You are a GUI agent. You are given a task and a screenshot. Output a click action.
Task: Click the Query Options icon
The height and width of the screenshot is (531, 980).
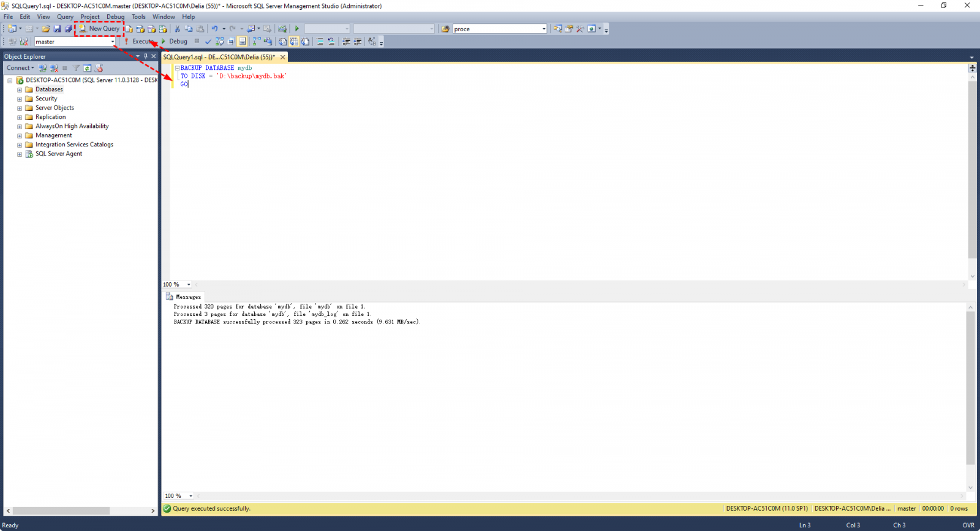coord(231,42)
